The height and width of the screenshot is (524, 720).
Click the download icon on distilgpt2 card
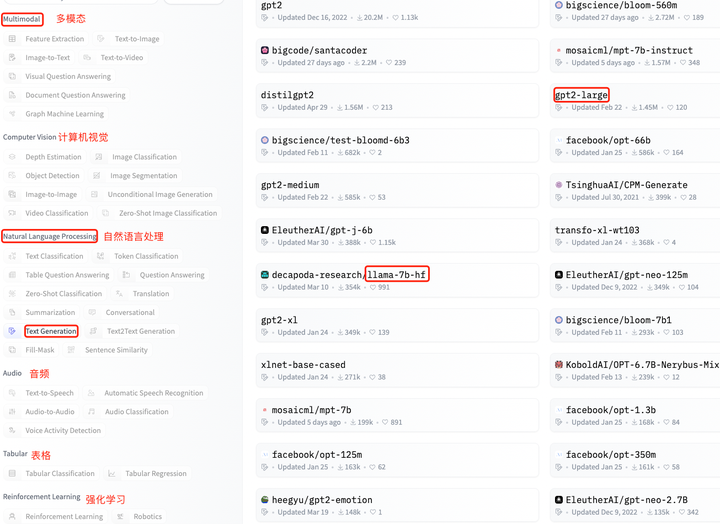[340, 107]
